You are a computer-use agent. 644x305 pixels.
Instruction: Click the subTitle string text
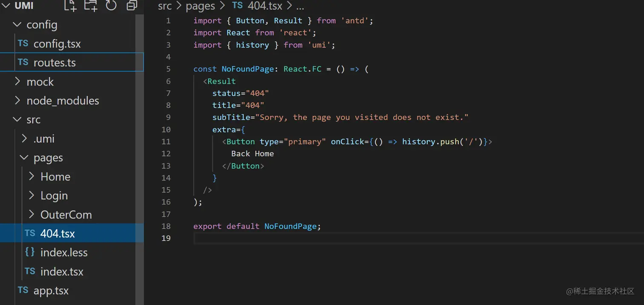362,117
